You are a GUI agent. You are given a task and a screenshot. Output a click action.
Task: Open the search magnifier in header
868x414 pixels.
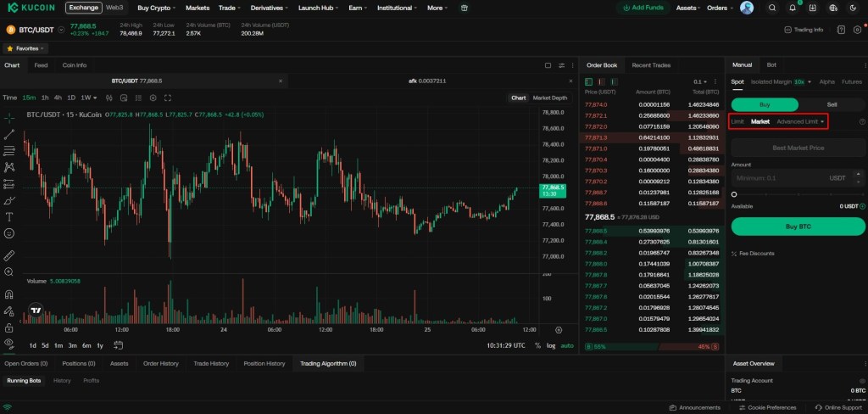pyautogui.click(x=772, y=8)
